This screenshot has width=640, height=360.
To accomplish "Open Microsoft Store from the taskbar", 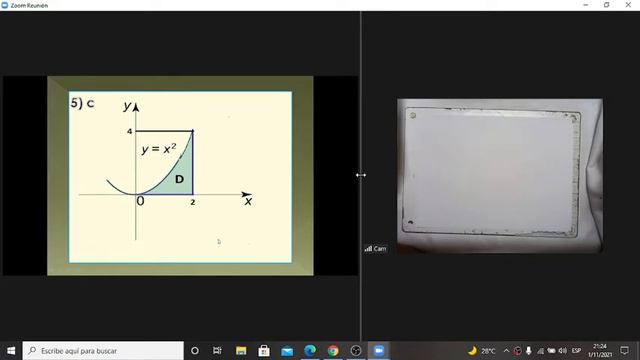I will 264,351.
